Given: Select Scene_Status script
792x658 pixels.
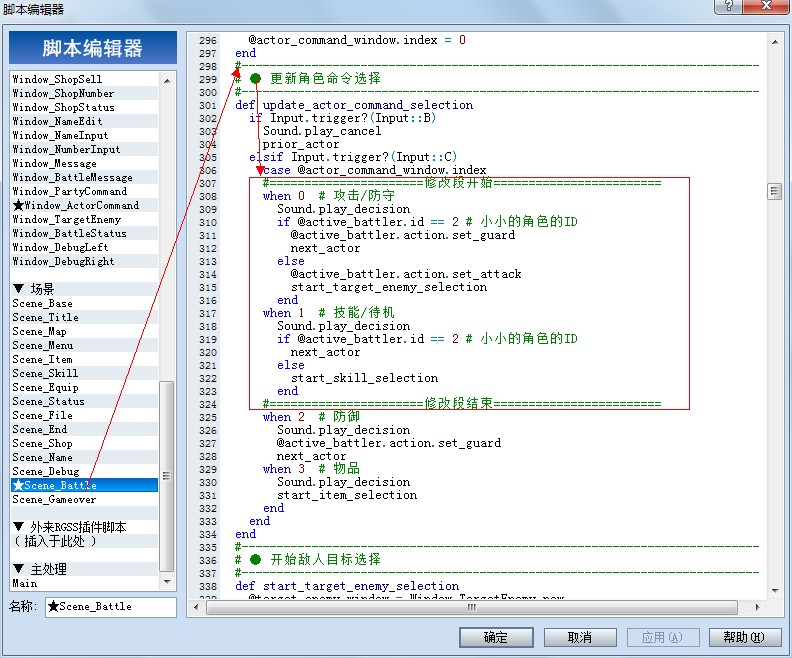Looking at the screenshot, I should coord(84,401).
